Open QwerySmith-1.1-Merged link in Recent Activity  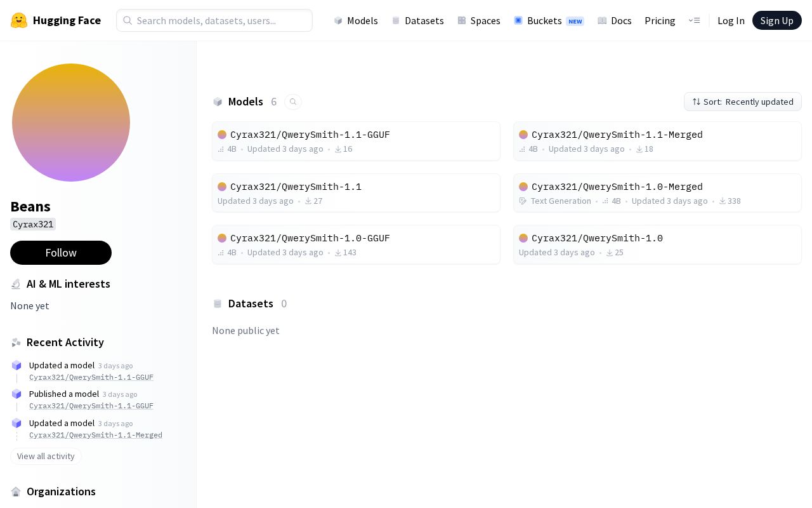[96, 435]
